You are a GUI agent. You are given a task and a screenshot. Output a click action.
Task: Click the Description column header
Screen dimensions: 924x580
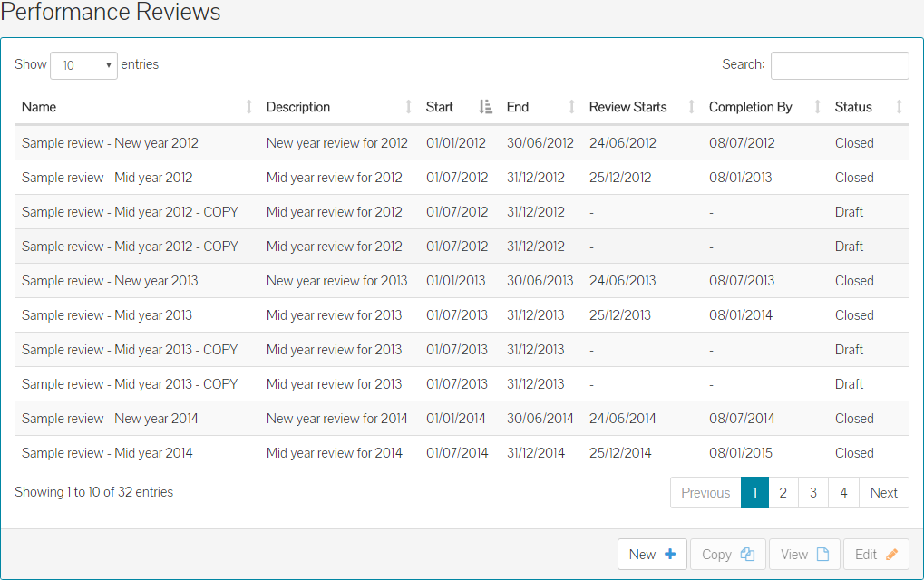pyautogui.click(x=298, y=107)
